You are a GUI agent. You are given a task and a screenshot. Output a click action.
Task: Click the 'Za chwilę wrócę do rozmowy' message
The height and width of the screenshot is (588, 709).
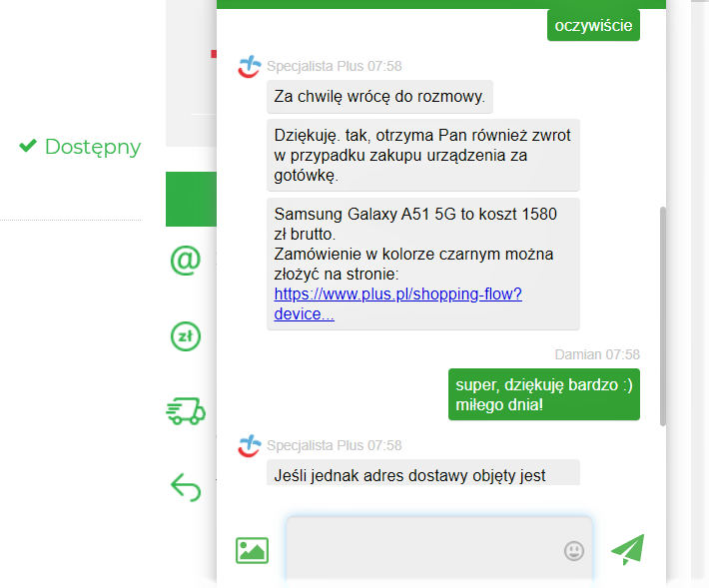click(379, 97)
